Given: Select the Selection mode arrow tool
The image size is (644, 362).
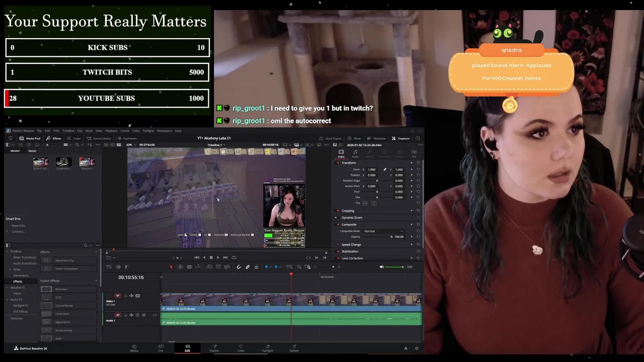Looking at the screenshot, I should point(171,267).
